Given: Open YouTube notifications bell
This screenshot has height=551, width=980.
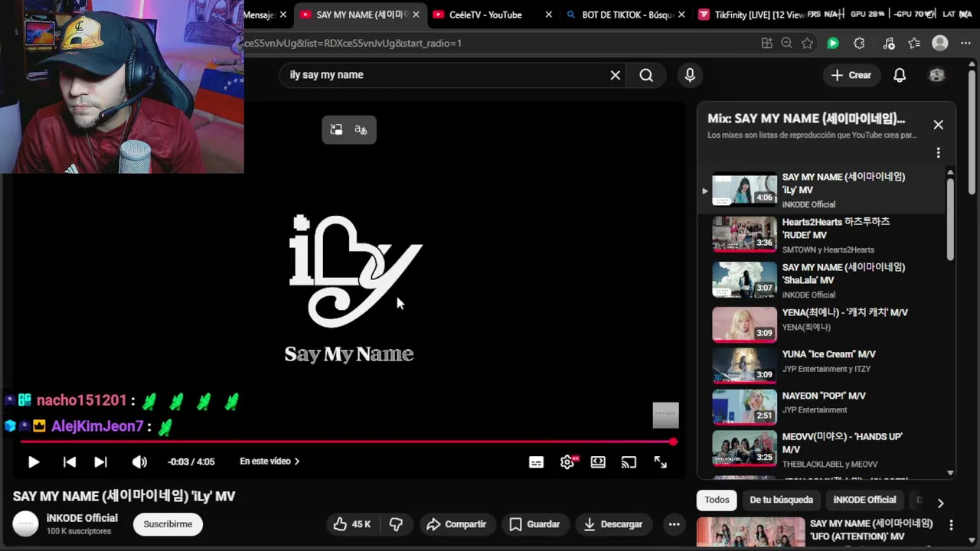Looking at the screenshot, I should 900,75.
